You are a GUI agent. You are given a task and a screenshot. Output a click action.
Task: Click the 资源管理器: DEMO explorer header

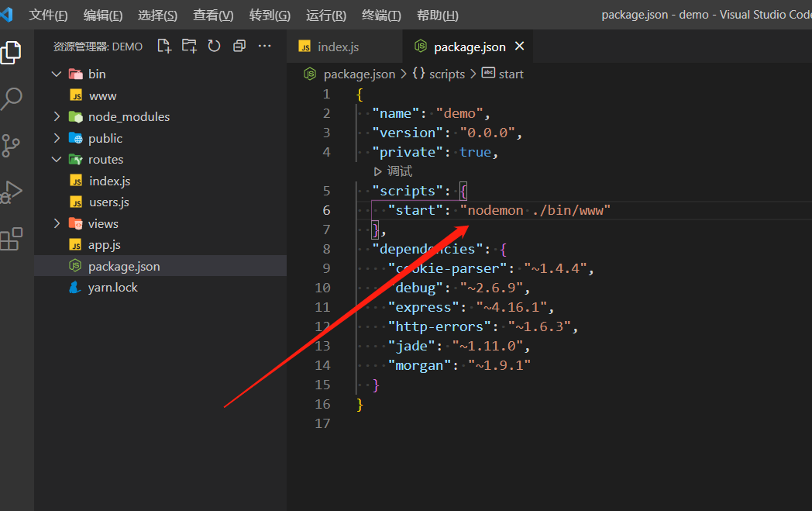point(98,47)
